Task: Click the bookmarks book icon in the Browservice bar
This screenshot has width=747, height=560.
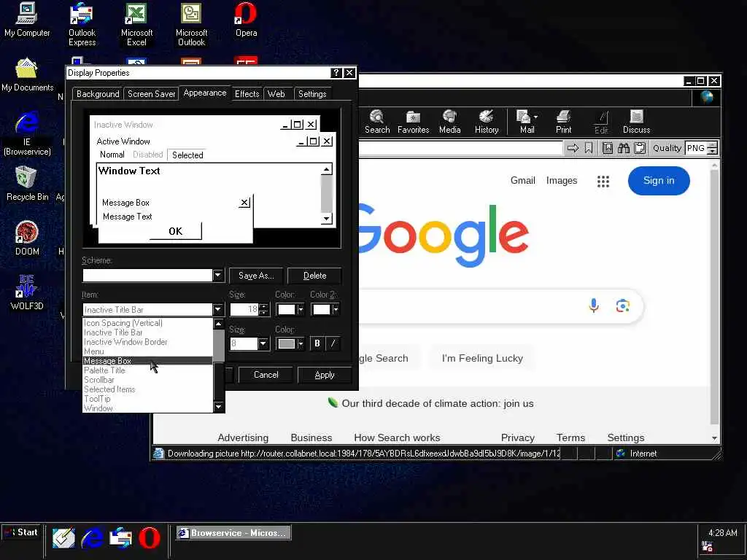Action: click(x=608, y=148)
